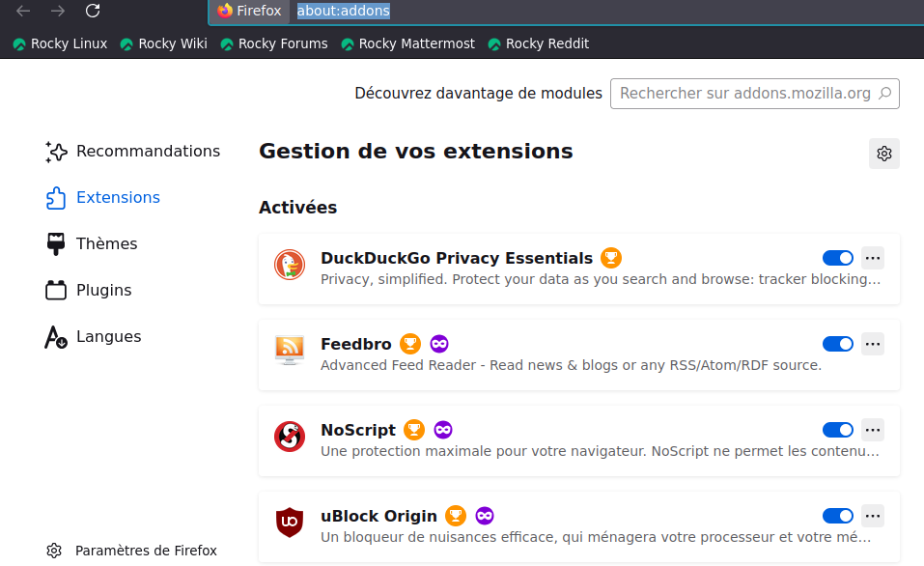Click the NoScript logo icon
This screenshot has width=924, height=566.
pyautogui.click(x=290, y=437)
